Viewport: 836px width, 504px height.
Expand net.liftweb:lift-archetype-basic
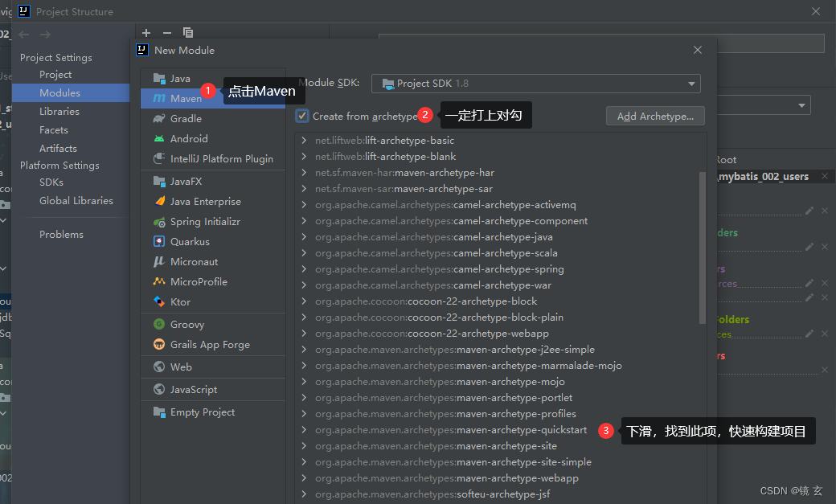[304, 140]
